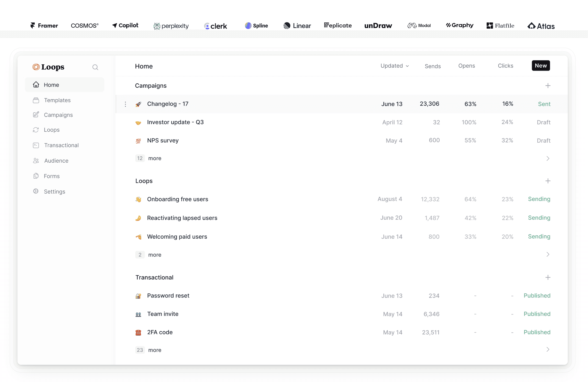
Task: Add new Transactional email with plus icon
Action: pos(547,277)
